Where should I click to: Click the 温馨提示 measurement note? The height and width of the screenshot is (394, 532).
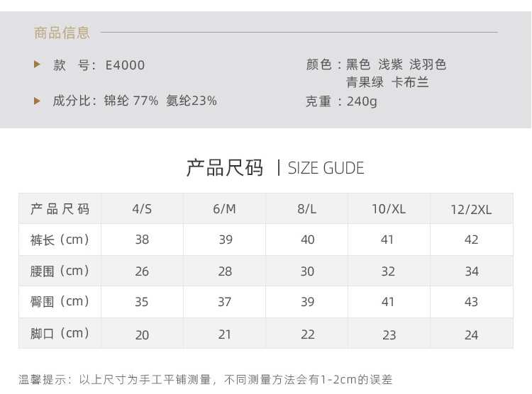pos(205,380)
